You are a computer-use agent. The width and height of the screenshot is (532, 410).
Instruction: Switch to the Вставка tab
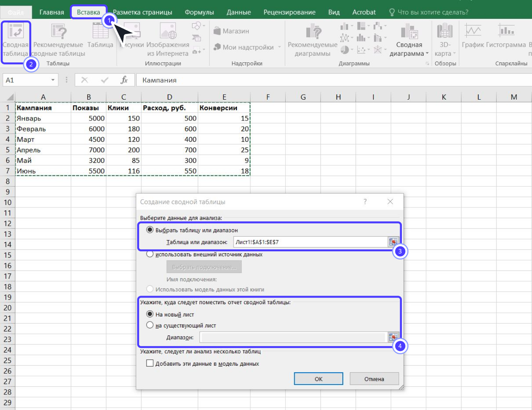tap(88, 12)
